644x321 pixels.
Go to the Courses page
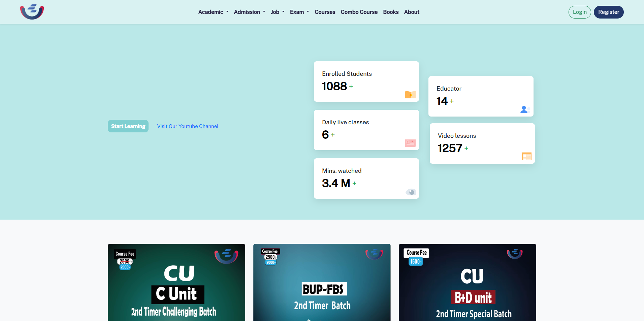pos(325,12)
